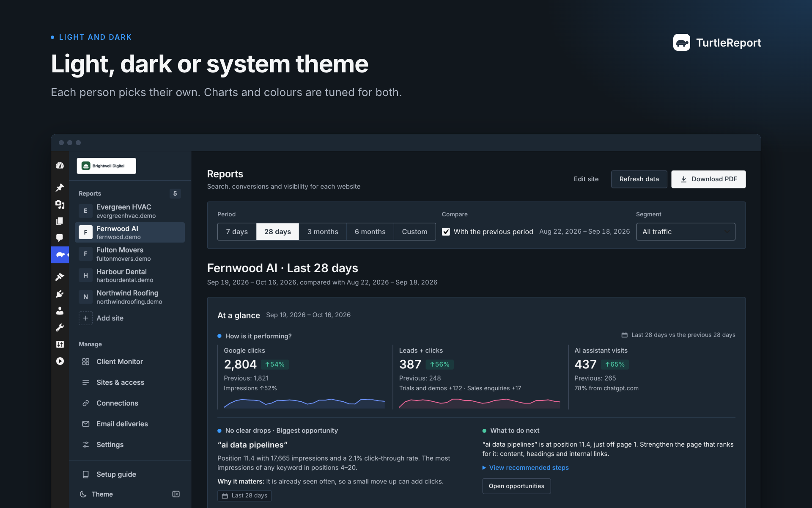Open Posts via the pushpin icon

(60, 187)
